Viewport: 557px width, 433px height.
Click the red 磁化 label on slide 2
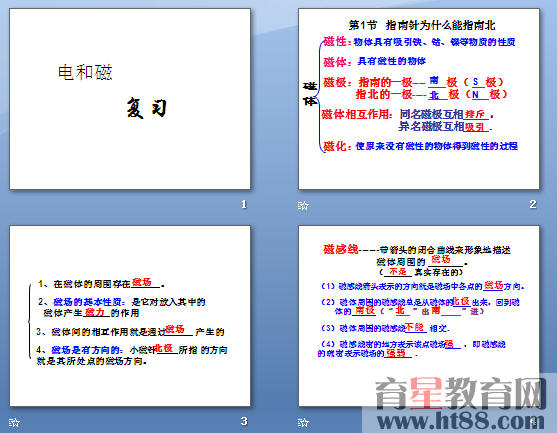pyautogui.click(x=335, y=146)
